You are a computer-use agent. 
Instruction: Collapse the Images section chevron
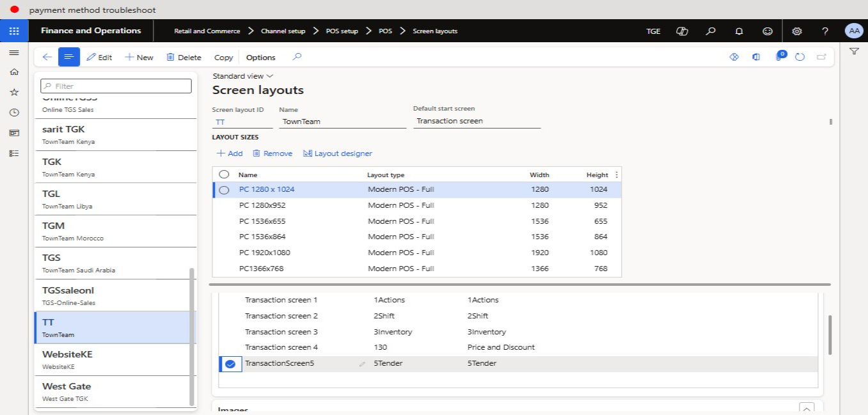pyautogui.click(x=807, y=409)
